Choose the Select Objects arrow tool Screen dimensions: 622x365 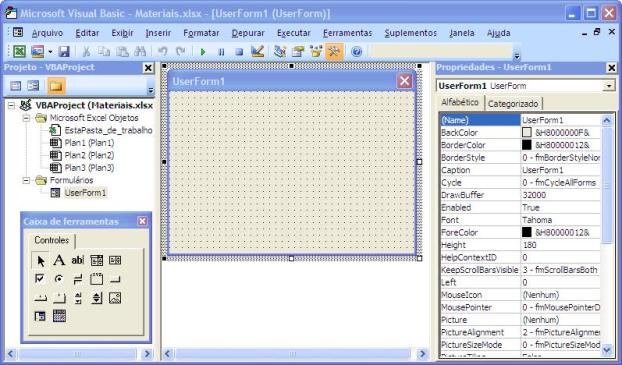40,260
